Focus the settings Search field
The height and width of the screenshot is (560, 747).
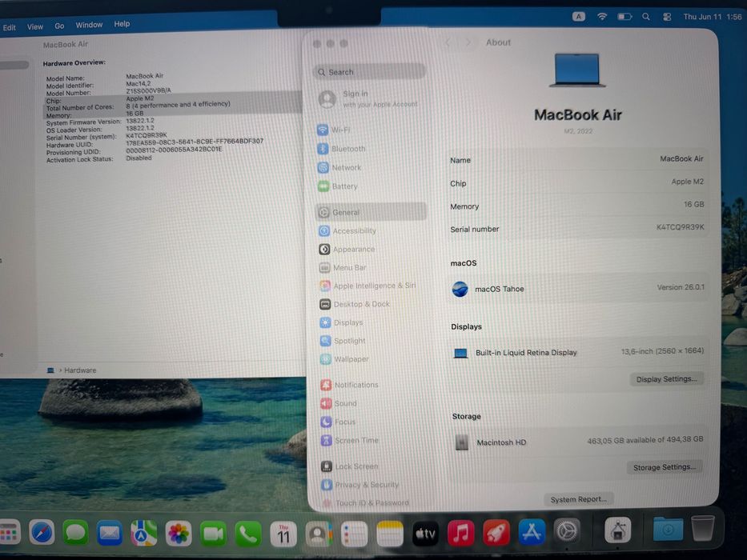[369, 72]
